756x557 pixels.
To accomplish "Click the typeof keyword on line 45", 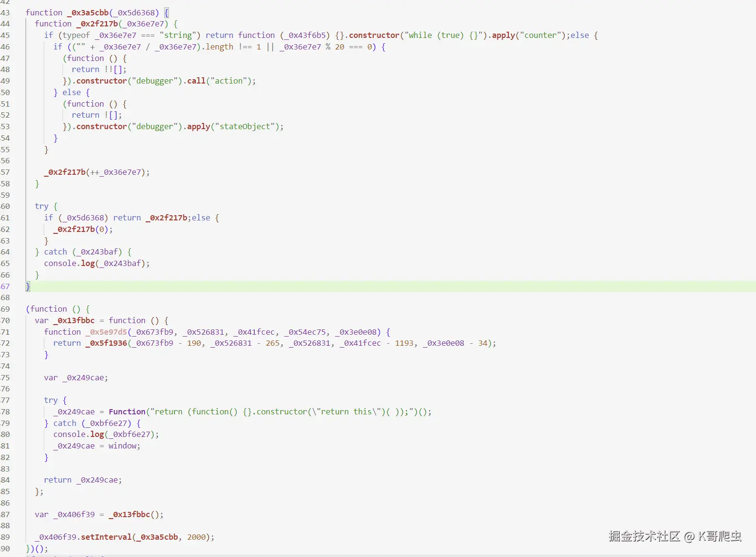I will [76, 35].
